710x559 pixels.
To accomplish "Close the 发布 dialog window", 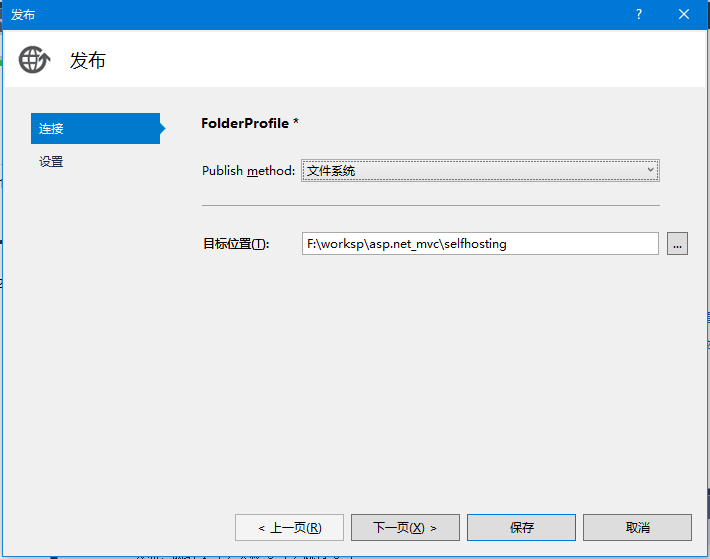I will tap(684, 14).
